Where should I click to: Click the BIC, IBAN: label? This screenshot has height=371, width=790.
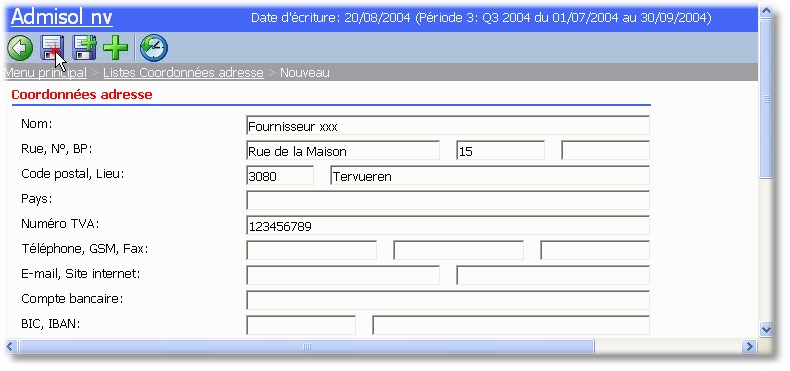[x=50, y=324]
